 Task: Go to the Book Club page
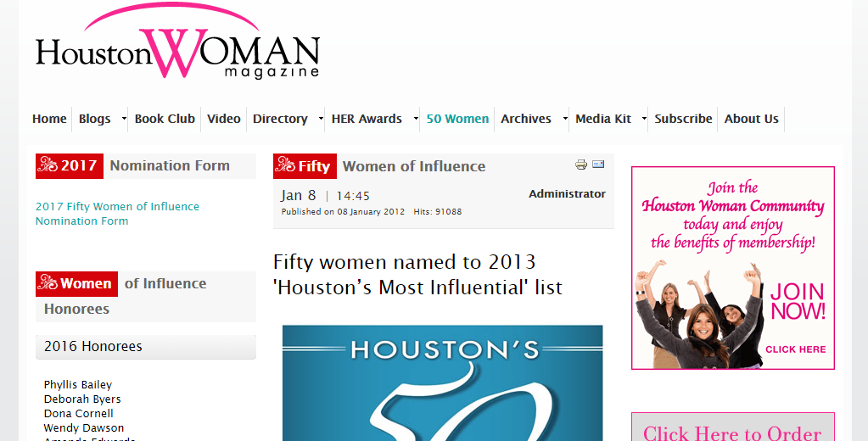pyautogui.click(x=165, y=119)
